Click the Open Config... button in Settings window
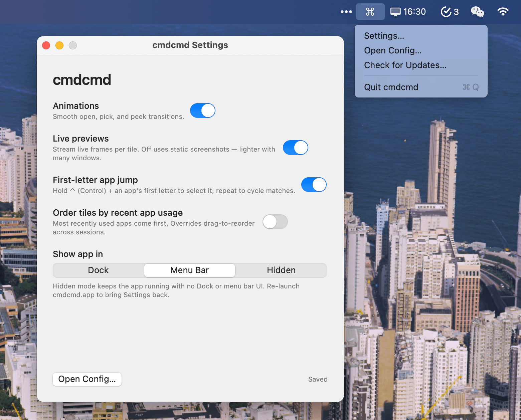The height and width of the screenshot is (420, 521). pos(87,379)
